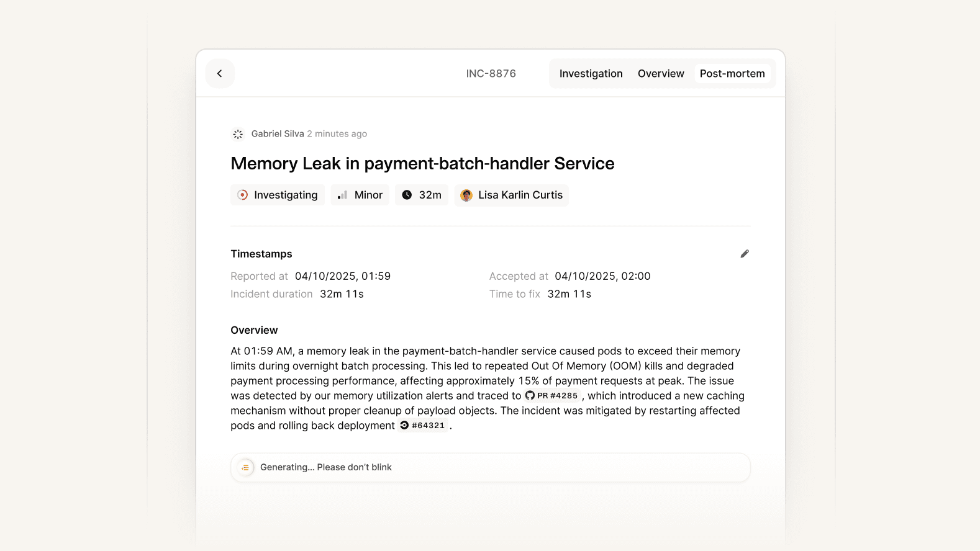The height and width of the screenshot is (551, 980).
Task: Click the spinner icon beside Gabriel Silva
Action: 238,134
